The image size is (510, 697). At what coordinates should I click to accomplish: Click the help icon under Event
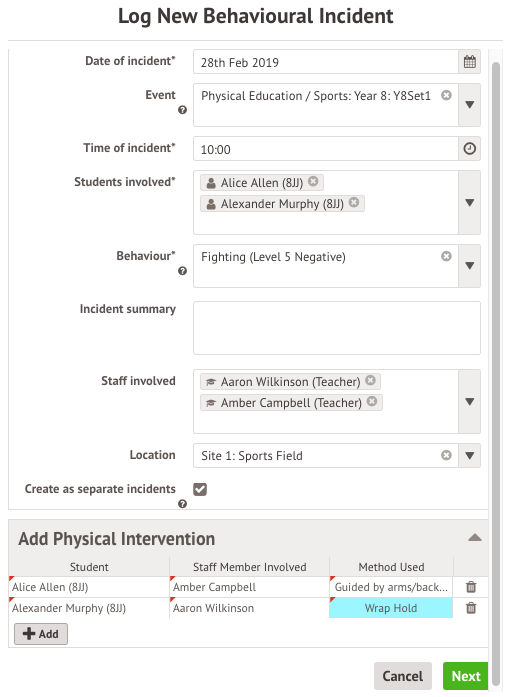coord(182,110)
